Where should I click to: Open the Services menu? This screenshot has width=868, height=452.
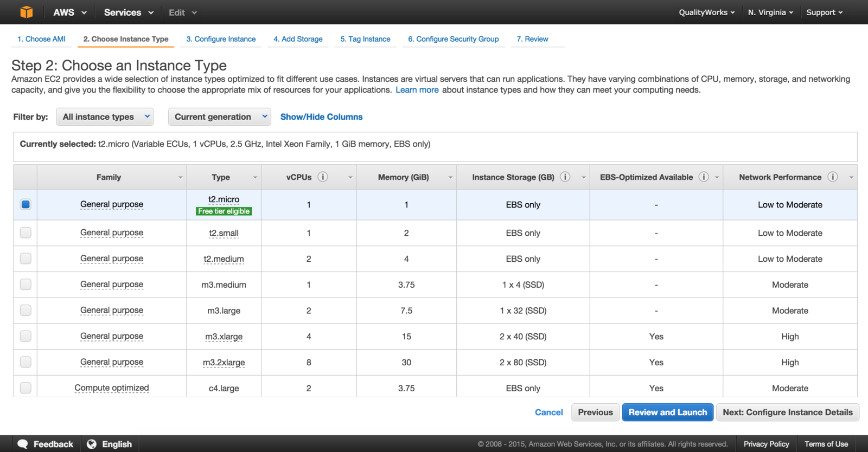point(129,12)
